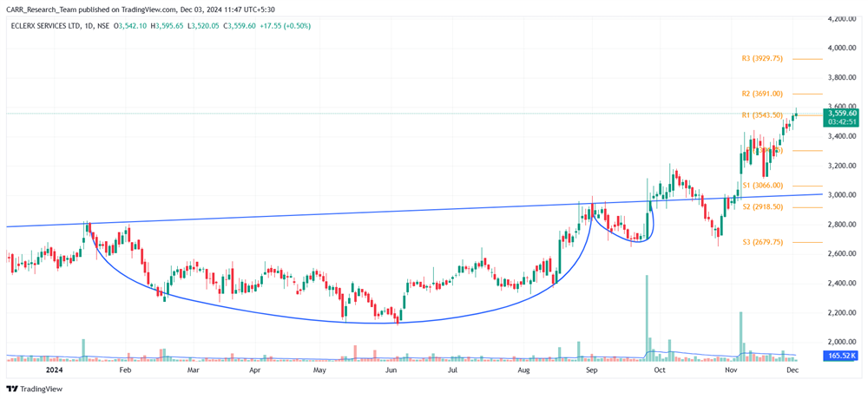Click the Oct label on time axis

click(659, 370)
